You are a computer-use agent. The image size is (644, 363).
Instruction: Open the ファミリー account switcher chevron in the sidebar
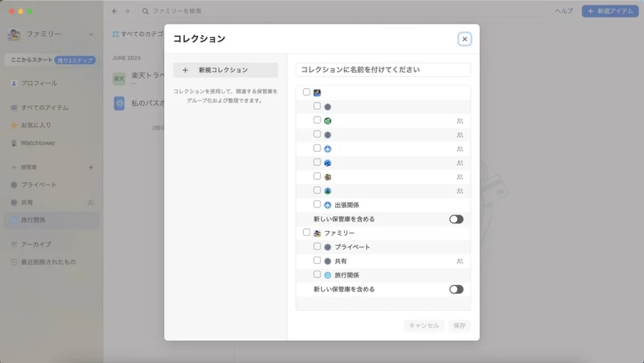(91, 34)
